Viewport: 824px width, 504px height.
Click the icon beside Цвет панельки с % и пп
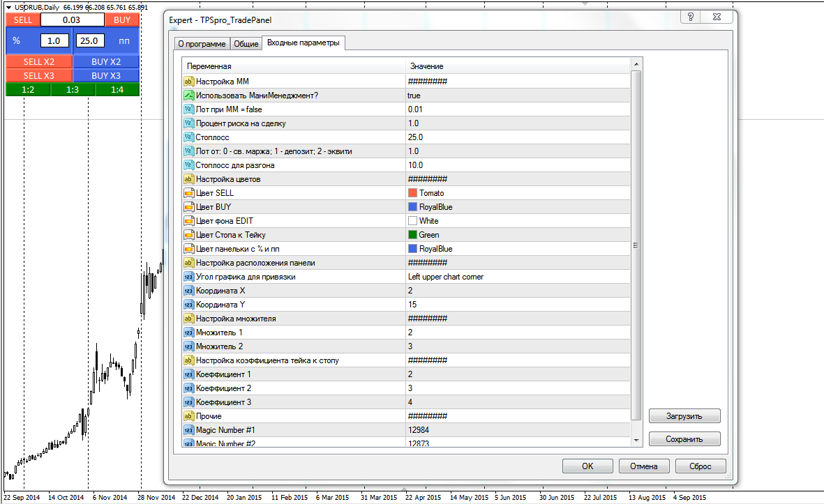click(188, 249)
